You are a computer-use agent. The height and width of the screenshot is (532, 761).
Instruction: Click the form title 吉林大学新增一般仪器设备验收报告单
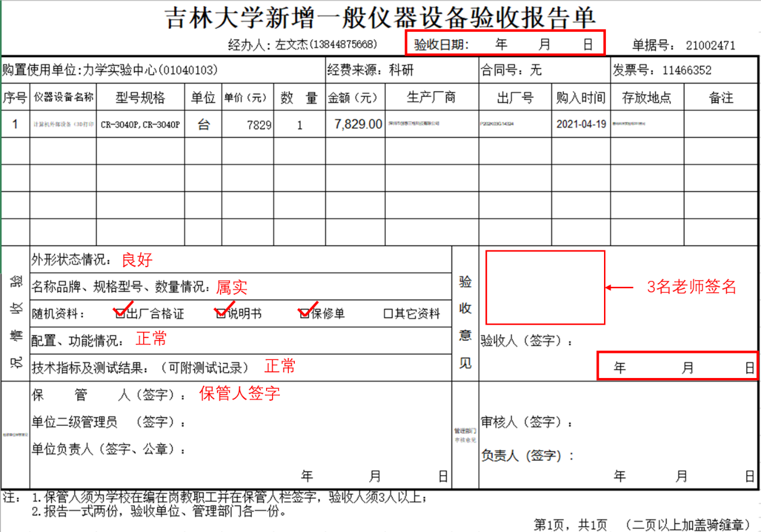tap(380, 18)
